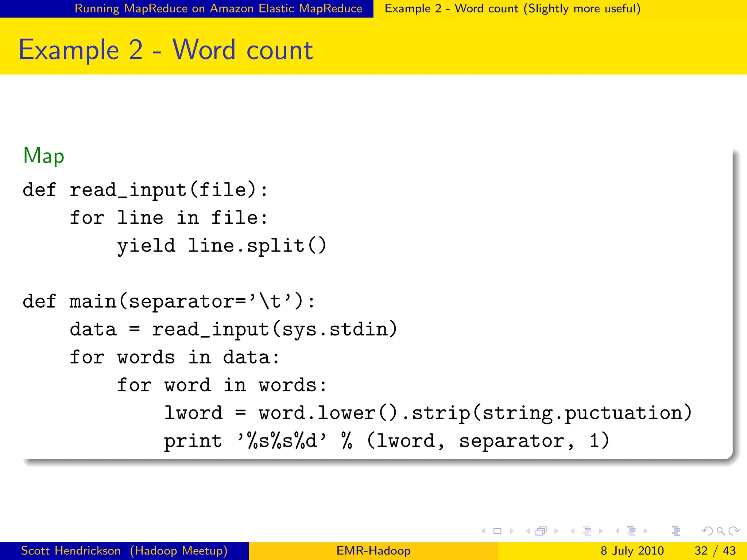Screen dimensions: 747x560
Task: Click the line data = read_input(sys.stdin)
Action: [x=233, y=330]
